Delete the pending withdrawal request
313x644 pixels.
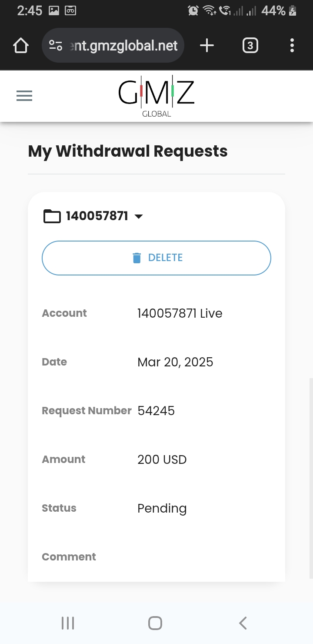156,258
